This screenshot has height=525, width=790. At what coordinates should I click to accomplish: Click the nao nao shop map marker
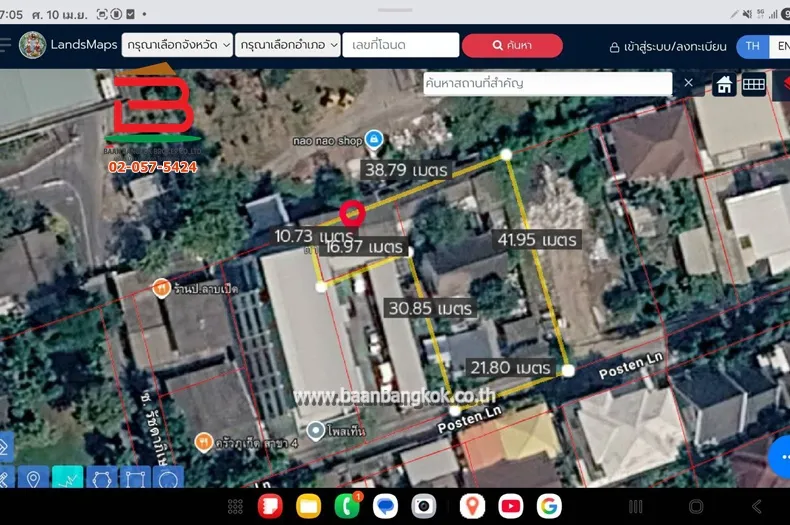[x=374, y=139]
